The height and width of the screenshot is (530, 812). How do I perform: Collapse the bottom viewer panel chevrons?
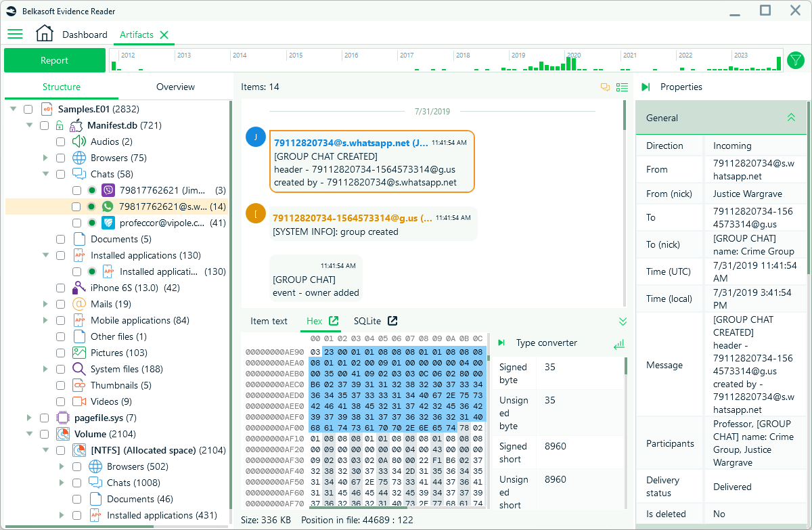[x=623, y=322]
